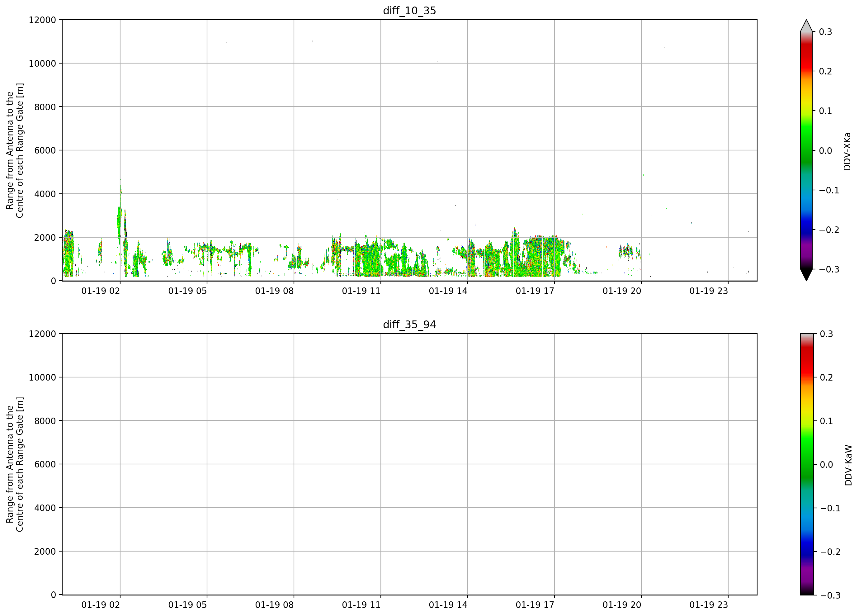Viewport: 859px width, 616px height.
Task: Click the 6000 y-tick in diff_35_94 plot
Action: tap(45, 464)
